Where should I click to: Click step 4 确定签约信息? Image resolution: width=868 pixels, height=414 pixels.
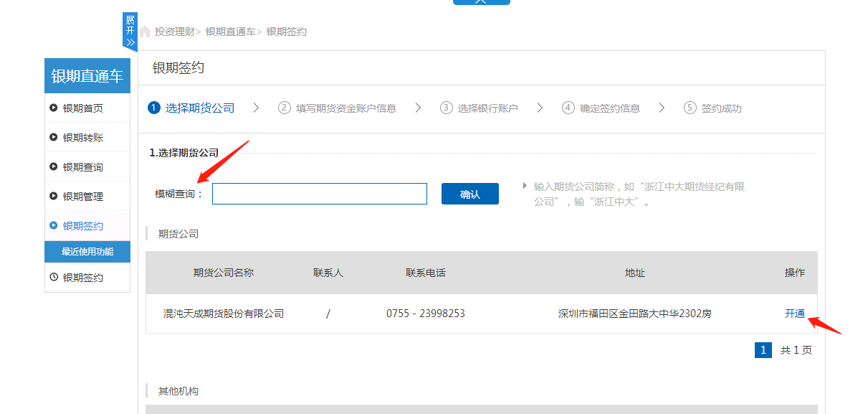click(601, 108)
